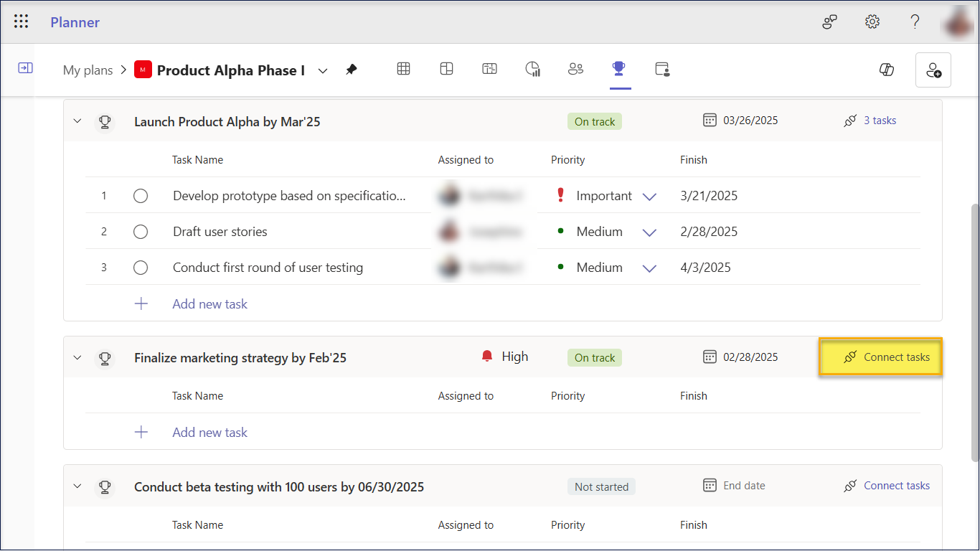Expand the left navigation pane

pyautogui.click(x=25, y=68)
